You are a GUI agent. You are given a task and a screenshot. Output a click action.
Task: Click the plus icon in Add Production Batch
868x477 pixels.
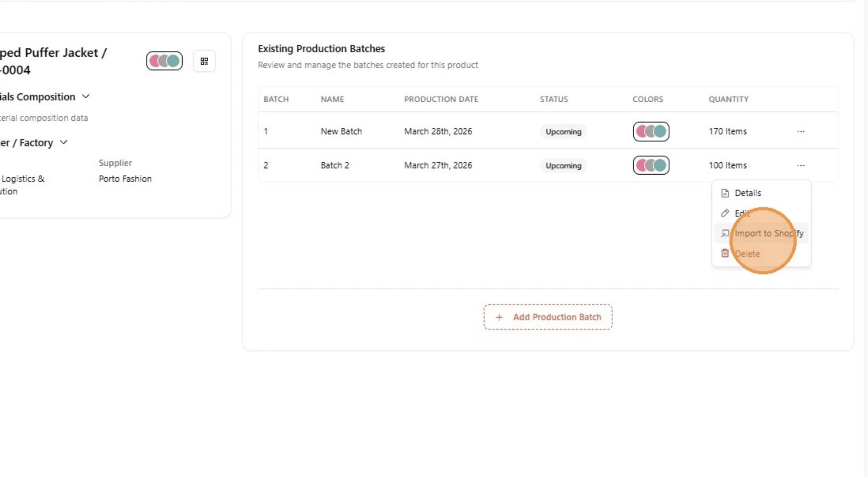(x=499, y=317)
